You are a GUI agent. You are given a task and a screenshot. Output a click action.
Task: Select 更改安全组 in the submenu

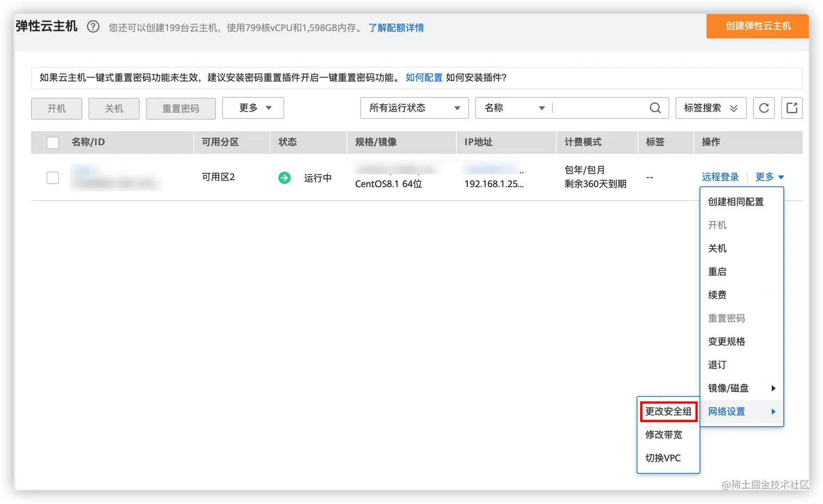668,411
